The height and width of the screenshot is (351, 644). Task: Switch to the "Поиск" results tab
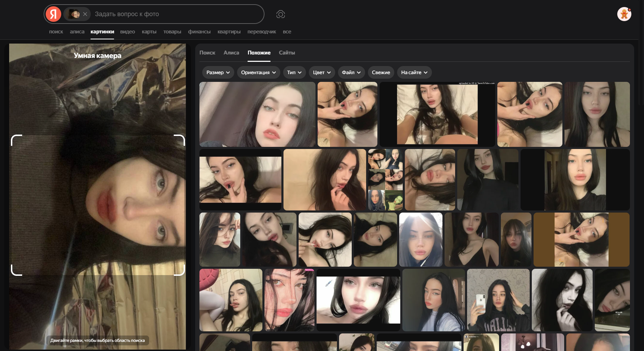(207, 53)
